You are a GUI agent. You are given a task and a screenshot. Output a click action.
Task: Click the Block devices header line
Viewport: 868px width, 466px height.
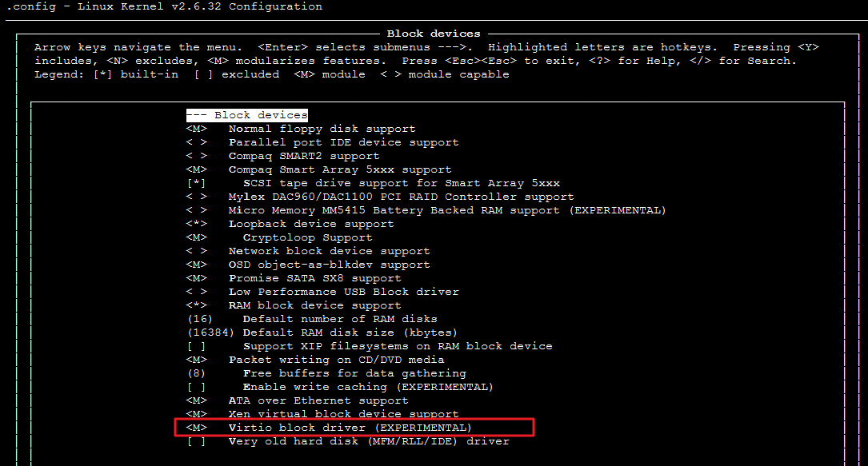pos(247,115)
